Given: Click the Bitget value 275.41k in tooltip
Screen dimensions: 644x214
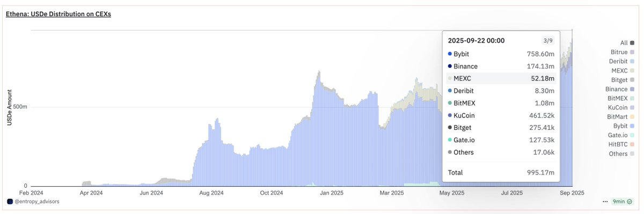Looking at the screenshot, I should coord(541,128).
